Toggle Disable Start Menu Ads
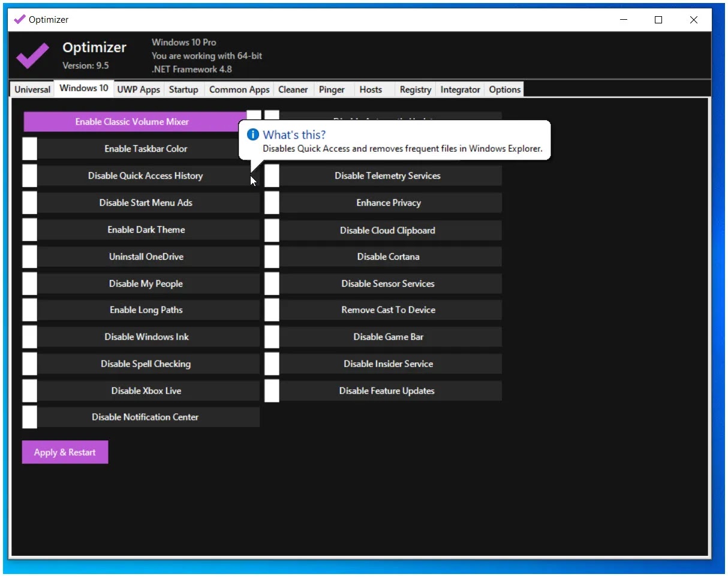The width and height of the screenshot is (728, 577). [x=141, y=203]
